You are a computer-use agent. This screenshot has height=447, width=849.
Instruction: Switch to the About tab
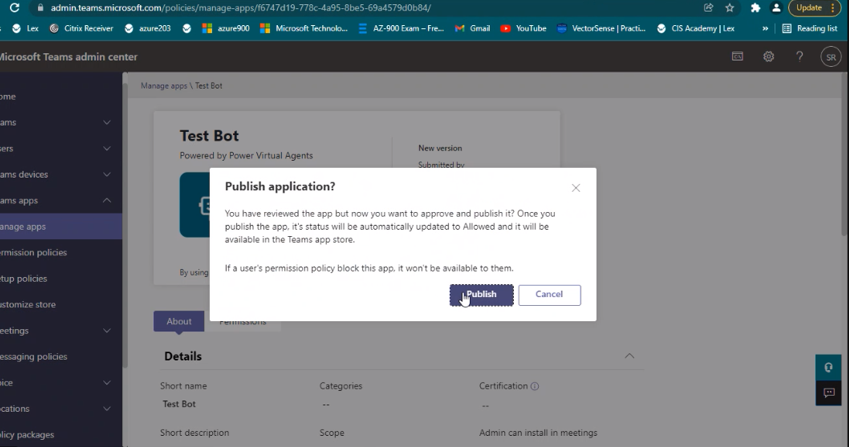179,321
